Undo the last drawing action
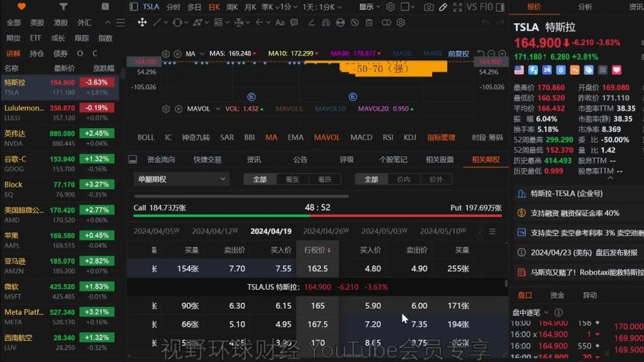644x362 pixels. point(486,22)
